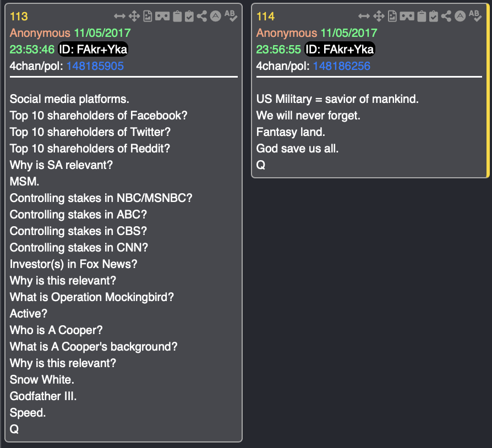Click the VR goggles icon on post 113

pyautogui.click(x=162, y=17)
